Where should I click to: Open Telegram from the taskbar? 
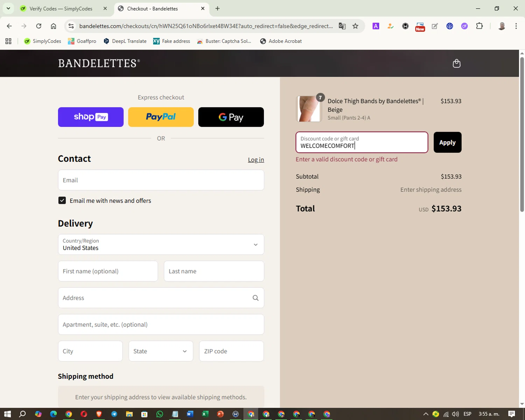[114, 414]
